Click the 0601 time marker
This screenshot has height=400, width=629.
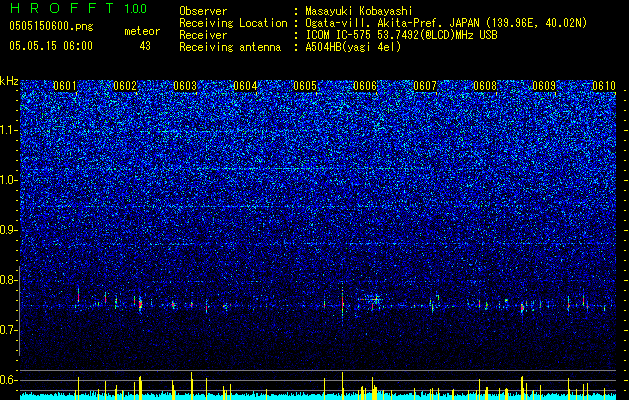(65, 86)
